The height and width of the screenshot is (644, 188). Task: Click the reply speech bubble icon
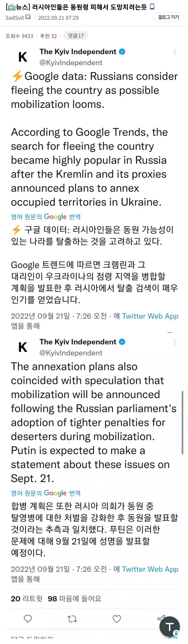tap(28, 619)
